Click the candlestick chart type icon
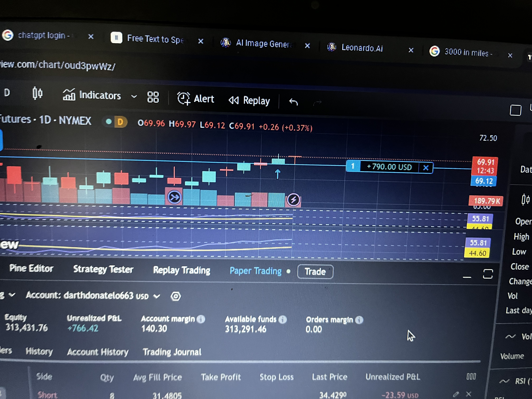Image resolution: width=532 pixels, height=399 pixels. 37,93
